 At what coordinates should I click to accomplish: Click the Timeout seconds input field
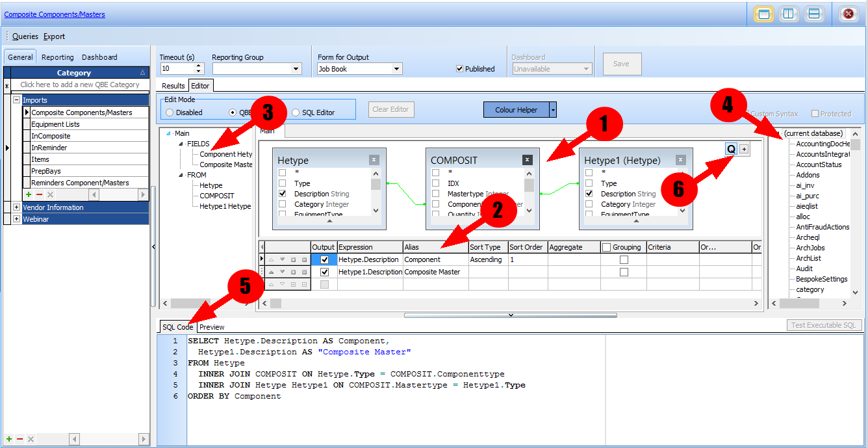(x=177, y=68)
